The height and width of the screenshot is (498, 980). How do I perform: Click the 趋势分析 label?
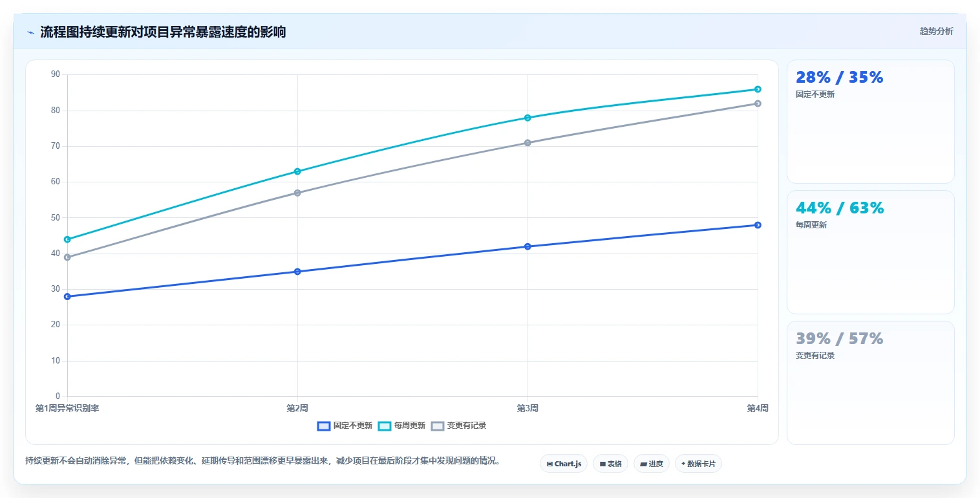click(936, 31)
